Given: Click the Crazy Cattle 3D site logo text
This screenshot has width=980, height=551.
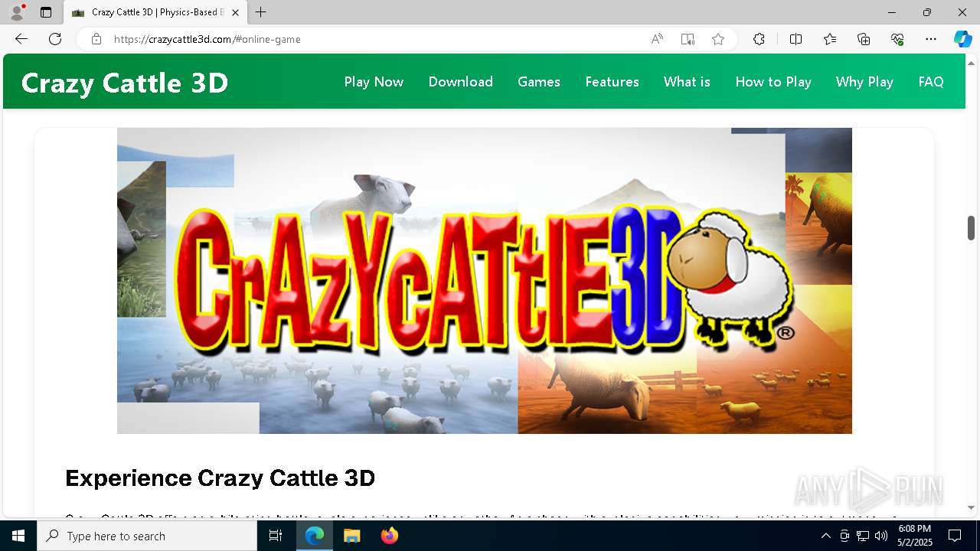Looking at the screenshot, I should click(x=125, y=83).
